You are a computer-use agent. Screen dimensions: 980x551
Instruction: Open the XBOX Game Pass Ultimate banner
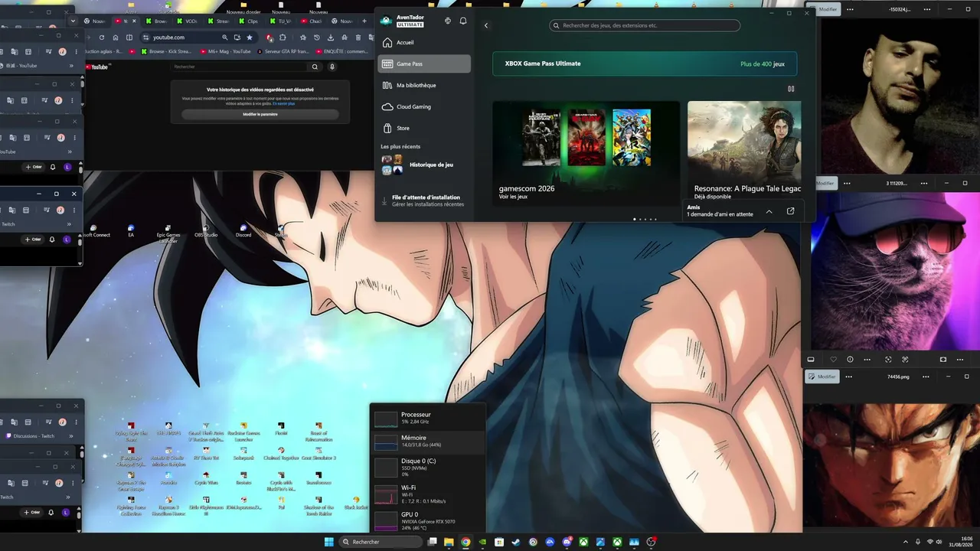click(645, 64)
